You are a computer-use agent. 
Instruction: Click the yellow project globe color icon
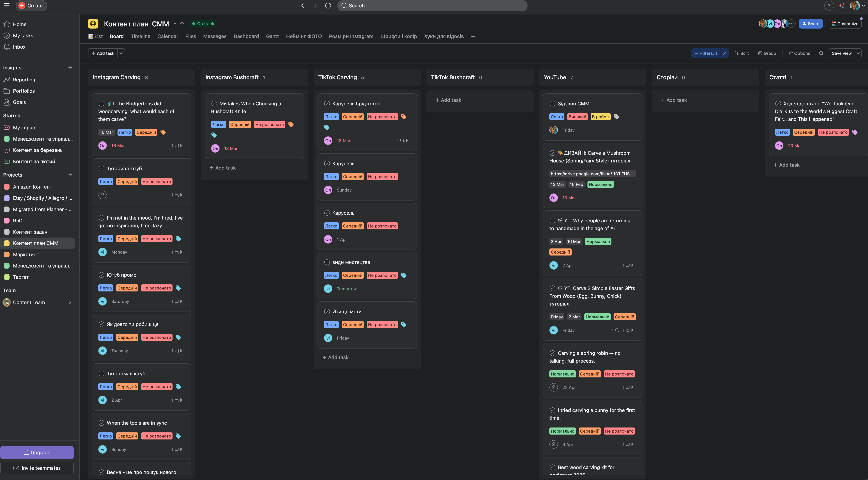point(93,24)
